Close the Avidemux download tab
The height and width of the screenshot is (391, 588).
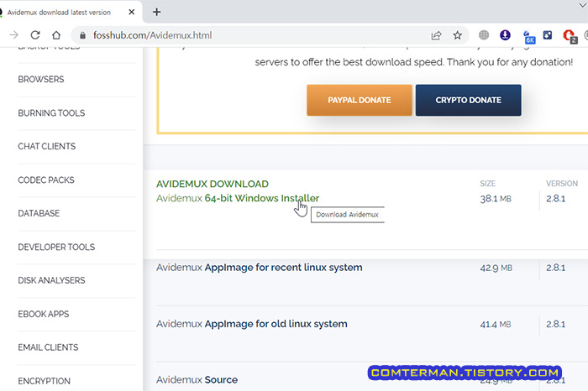(x=132, y=12)
